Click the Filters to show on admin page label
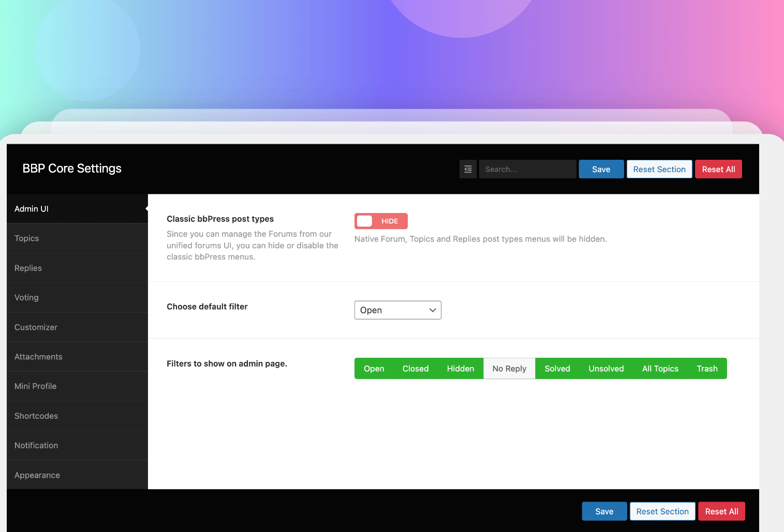 point(227,363)
